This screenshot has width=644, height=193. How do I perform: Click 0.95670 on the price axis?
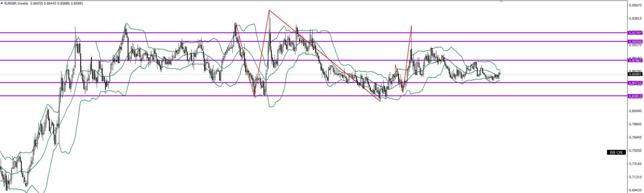pyautogui.click(x=635, y=5)
